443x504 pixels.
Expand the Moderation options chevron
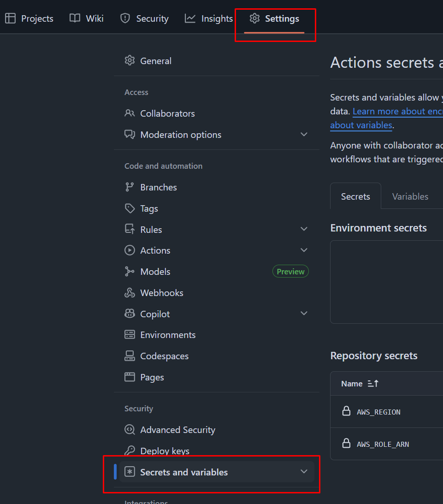[304, 135]
